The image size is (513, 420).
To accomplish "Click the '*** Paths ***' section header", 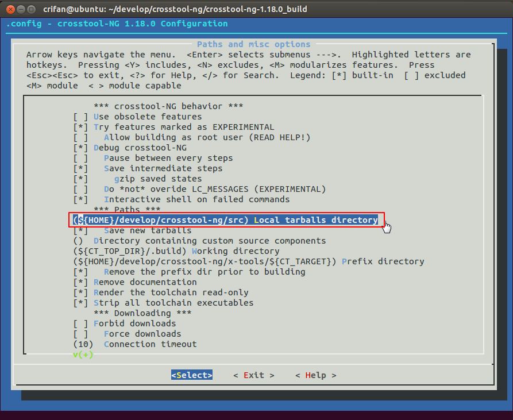I will click(127, 209).
